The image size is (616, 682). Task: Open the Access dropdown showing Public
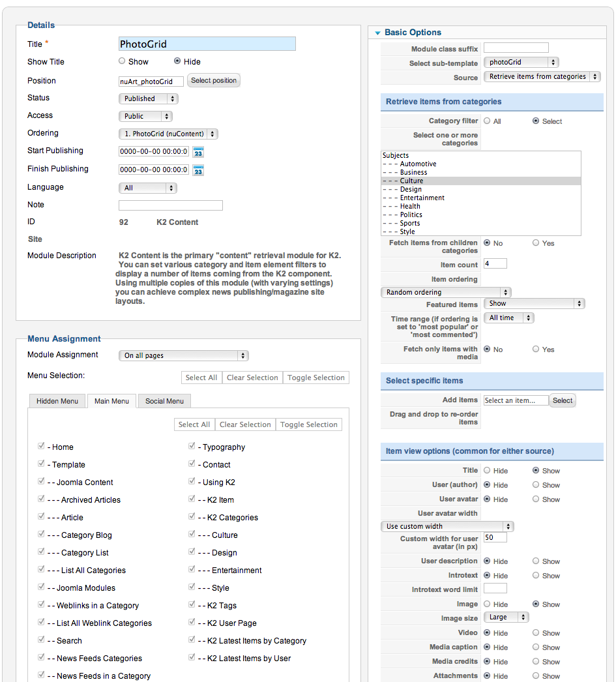tap(145, 116)
